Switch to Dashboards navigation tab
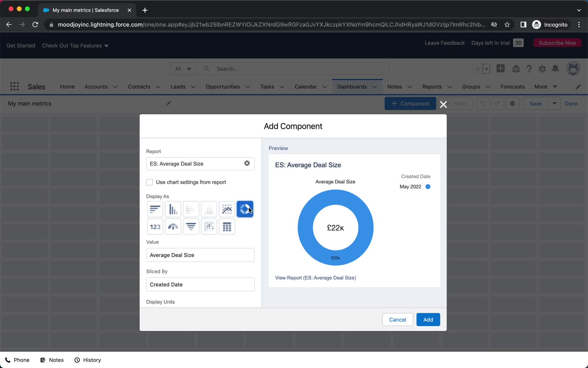Viewport: 588px width, 368px height. coord(352,86)
